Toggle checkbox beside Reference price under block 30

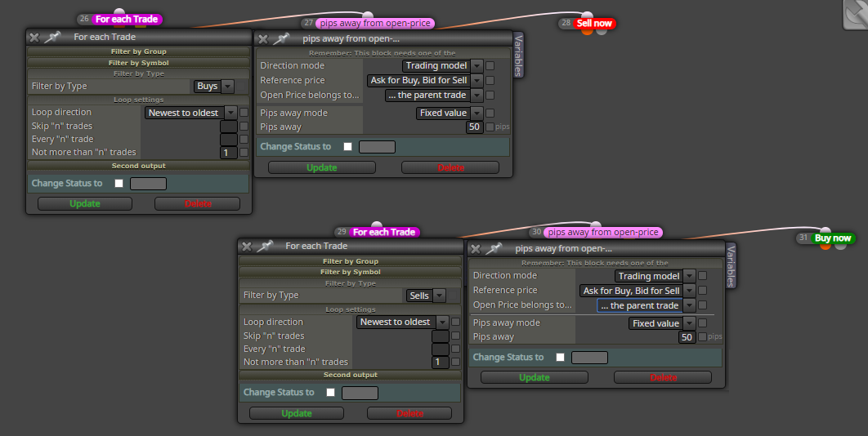702,290
